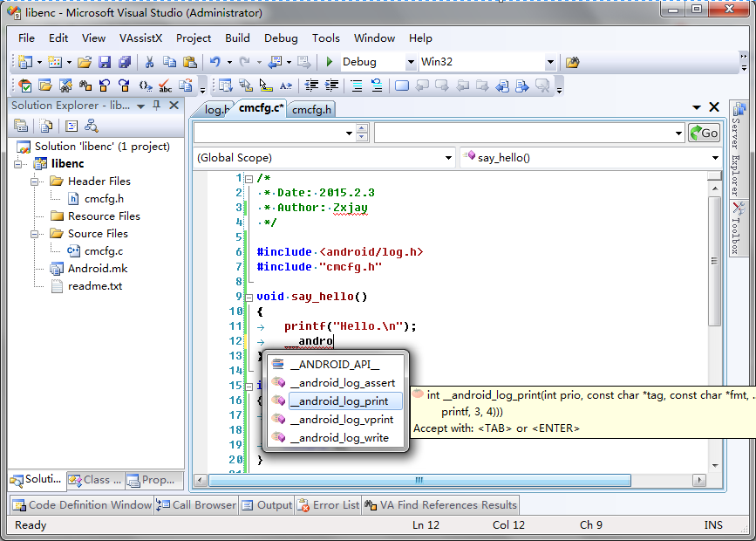Select readme.txt in Solution Explorer
Viewport: 756px width, 541px height.
click(95, 285)
